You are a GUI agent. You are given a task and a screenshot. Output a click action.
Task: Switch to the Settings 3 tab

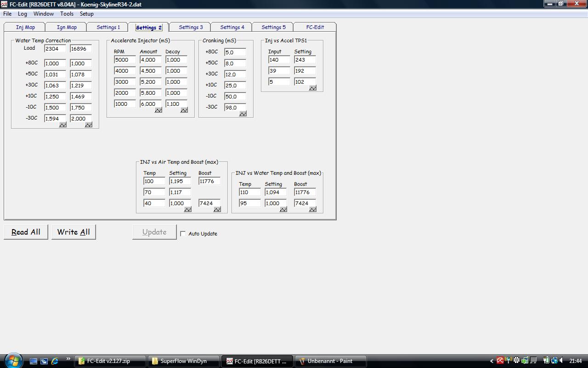tap(191, 27)
